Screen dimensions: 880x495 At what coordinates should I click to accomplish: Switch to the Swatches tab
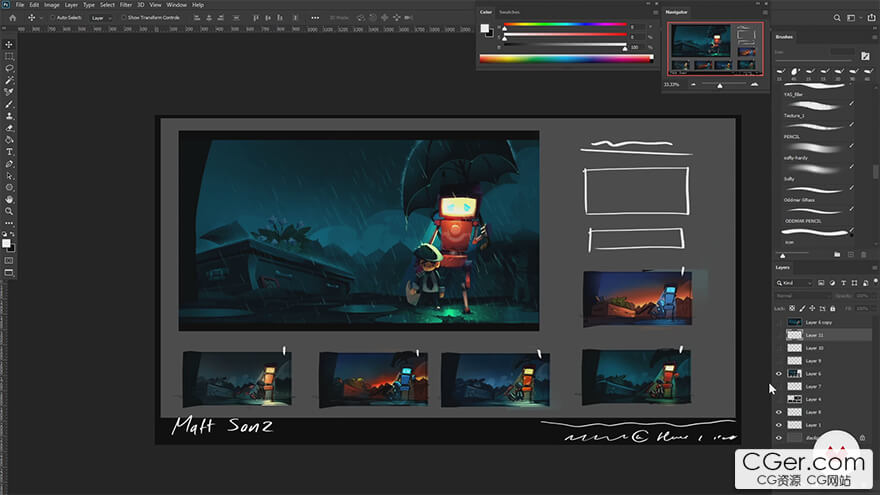(510, 12)
